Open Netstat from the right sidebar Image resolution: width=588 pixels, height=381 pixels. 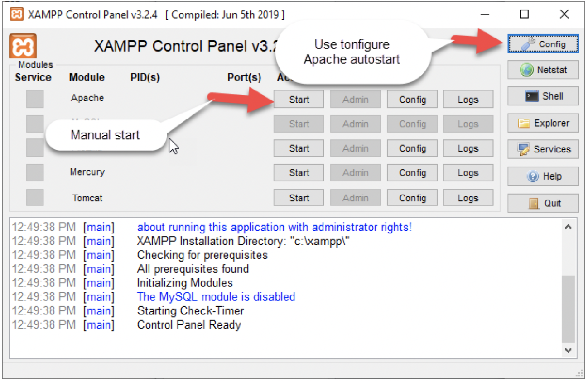coord(543,70)
